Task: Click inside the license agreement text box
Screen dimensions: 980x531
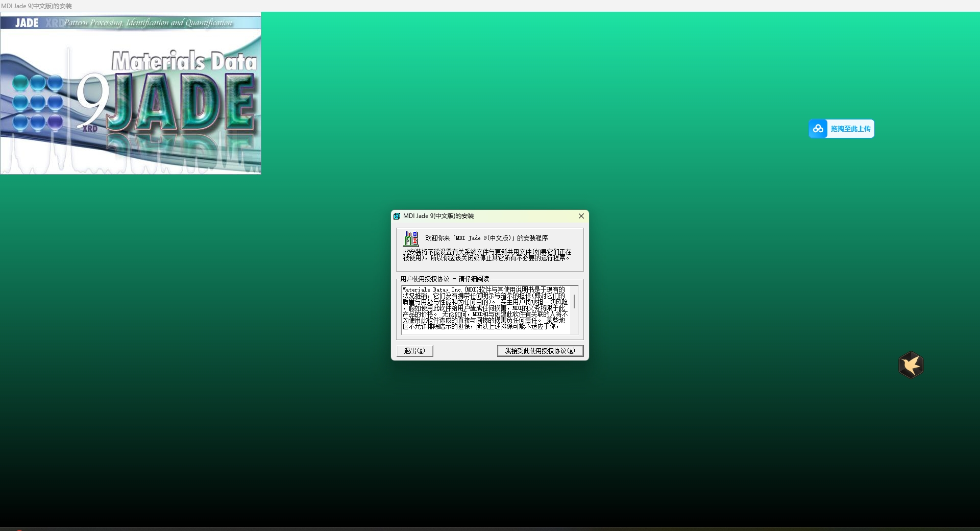Action: click(485, 309)
